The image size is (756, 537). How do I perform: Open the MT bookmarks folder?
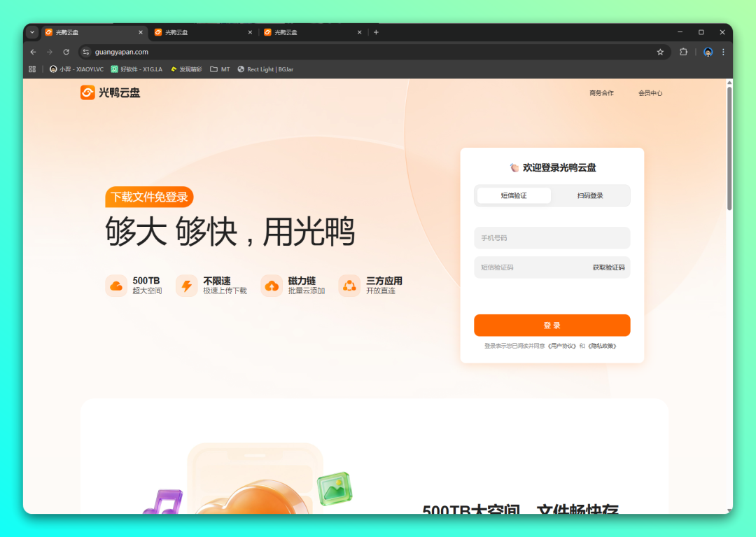pos(220,69)
